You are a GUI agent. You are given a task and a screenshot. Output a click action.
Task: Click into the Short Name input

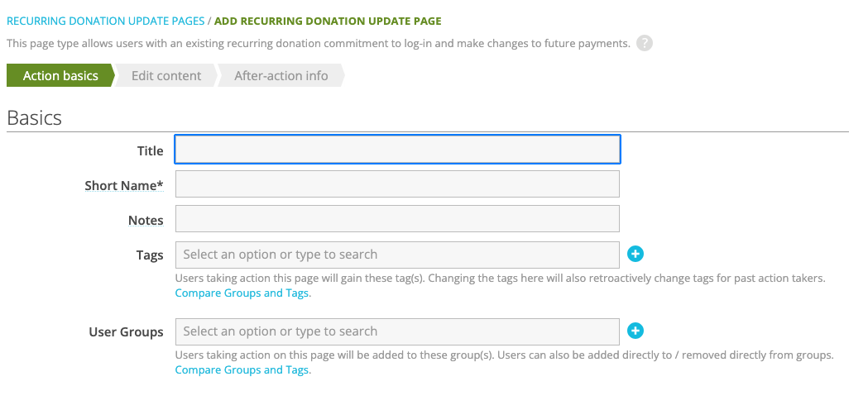pos(397,184)
